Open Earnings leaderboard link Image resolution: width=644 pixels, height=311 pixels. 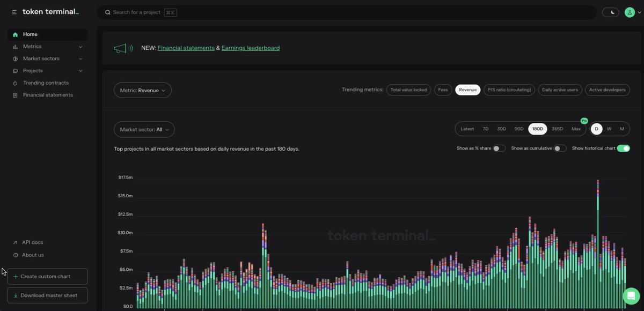point(251,48)
